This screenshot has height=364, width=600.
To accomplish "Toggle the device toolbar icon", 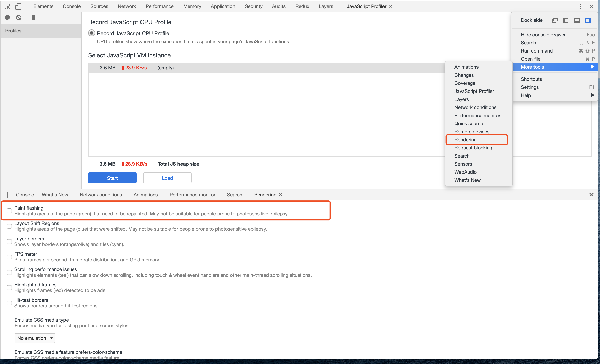I will (18, 7).
